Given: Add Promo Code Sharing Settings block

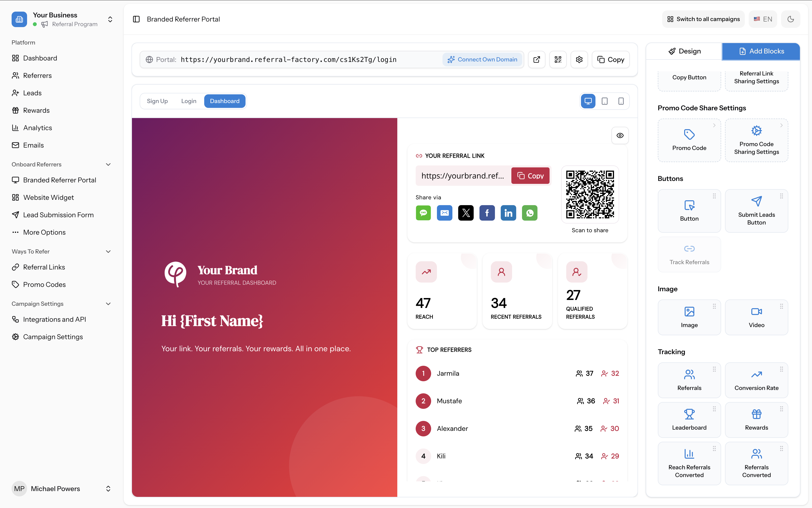Looking at the screenshot, I should point(756,140).
